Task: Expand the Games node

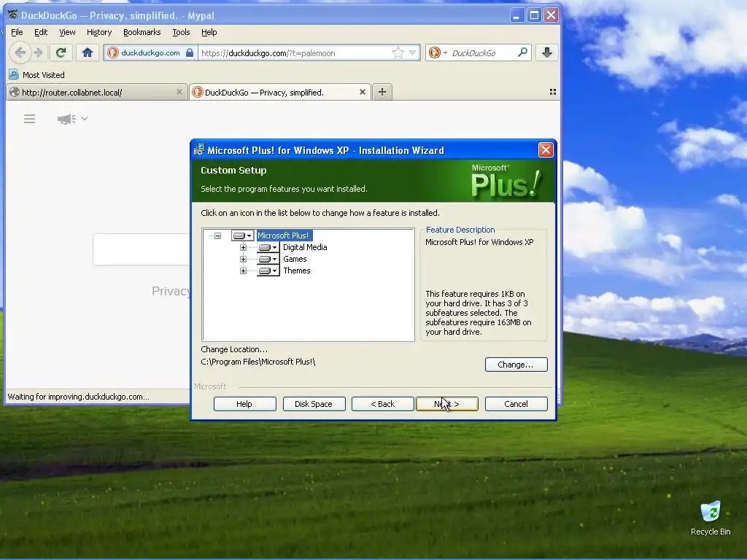Action: coord(243,259)
